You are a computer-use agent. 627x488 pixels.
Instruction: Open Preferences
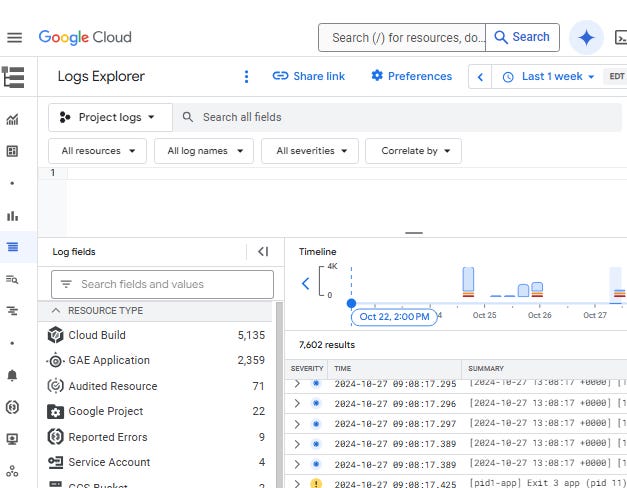point(412,76)
